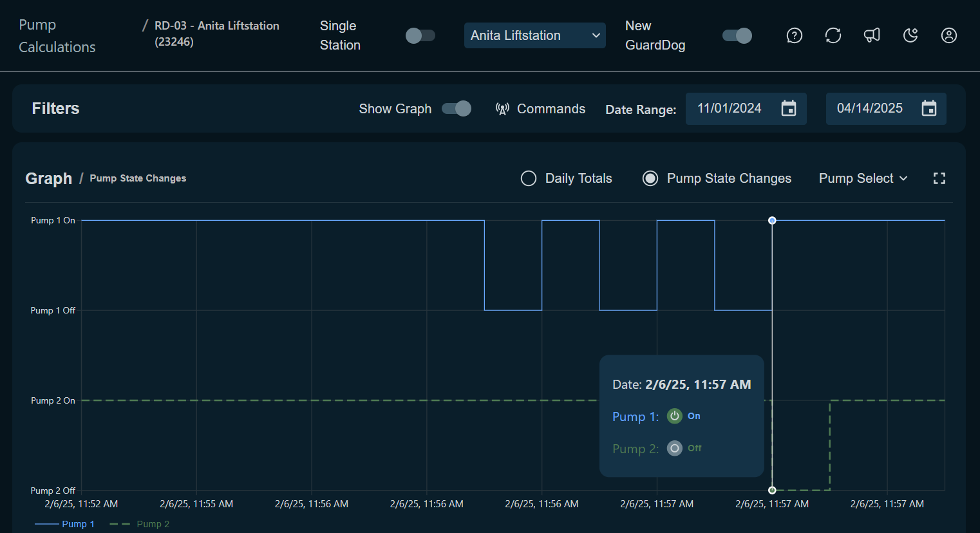Click '2/6/25, 11:55 AM' axis label
This screenshot has width=980, height=533.
pyautogui.click(x=196, y=504)
